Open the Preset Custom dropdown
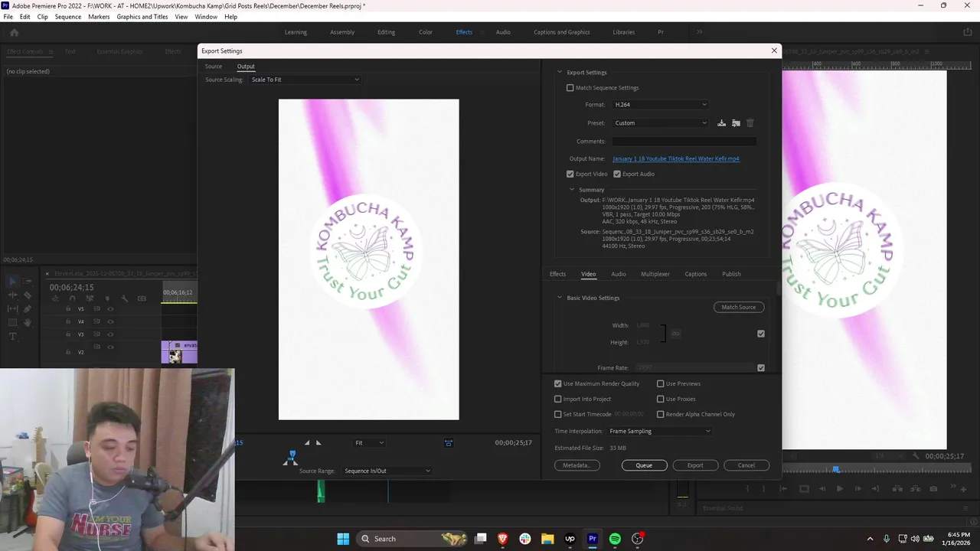The width and height of the screenshot is (980, 551). pyautogui.click(x=660, y=123)
